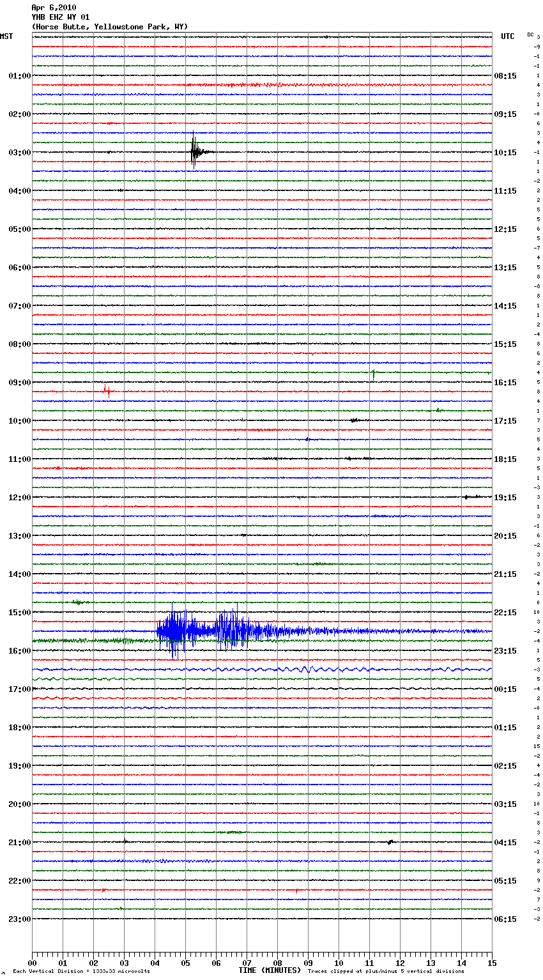Click the 10:15 UTC time label
Screen dimensions: 543x980
(505, 153)
